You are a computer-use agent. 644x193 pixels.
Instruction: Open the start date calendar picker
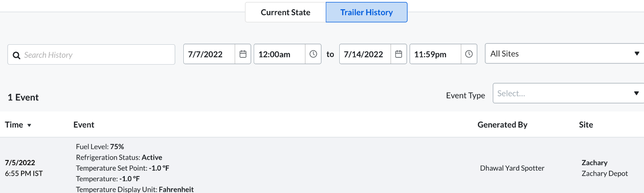tap(243, 54)
